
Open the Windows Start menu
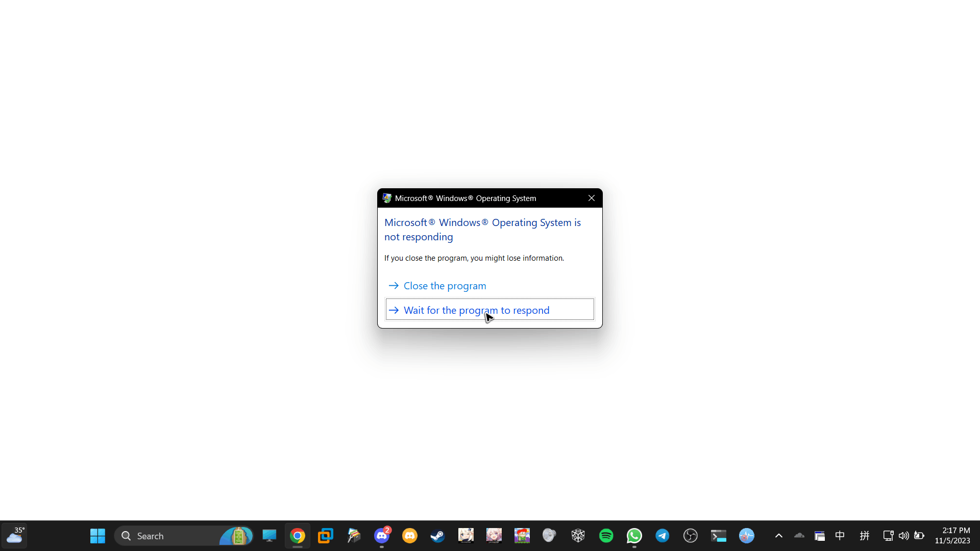[97, 536]
